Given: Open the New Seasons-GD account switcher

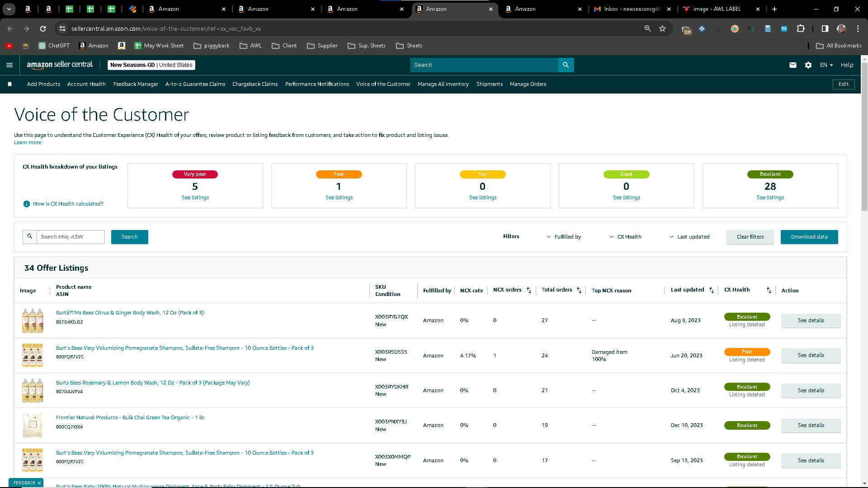Looking at the screenshot, I should point(151,65).
